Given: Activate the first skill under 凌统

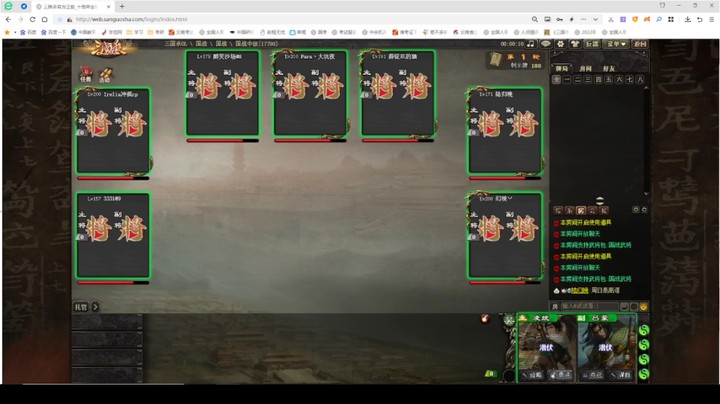Looking at the screenshot, I should 533,375.
